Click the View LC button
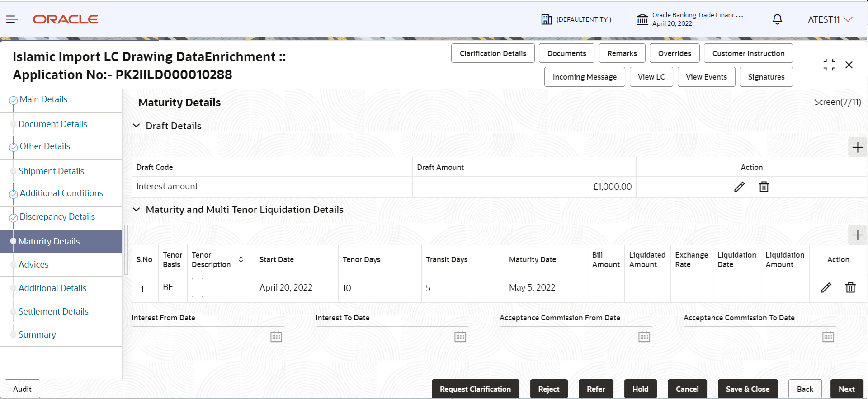This screenshot has width=868, height=399. pyautogui.click(x=651, y=77)
